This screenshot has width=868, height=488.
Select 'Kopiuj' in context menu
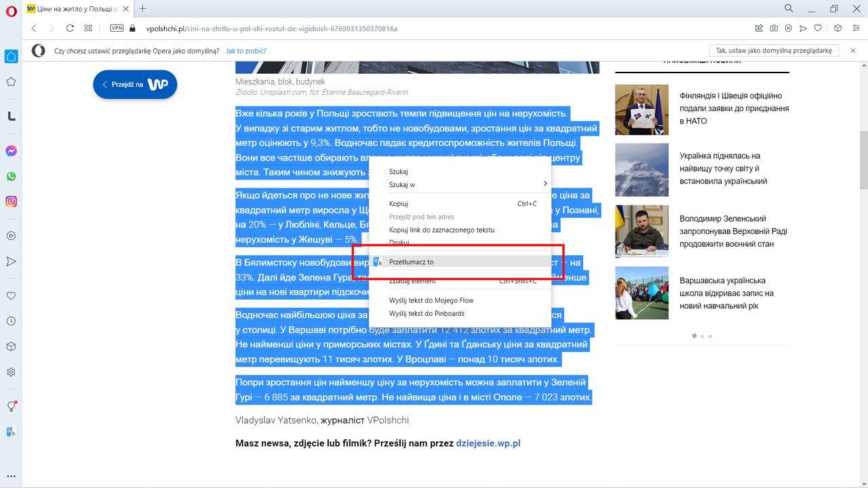pyautogui.click(x=458, y=203)
